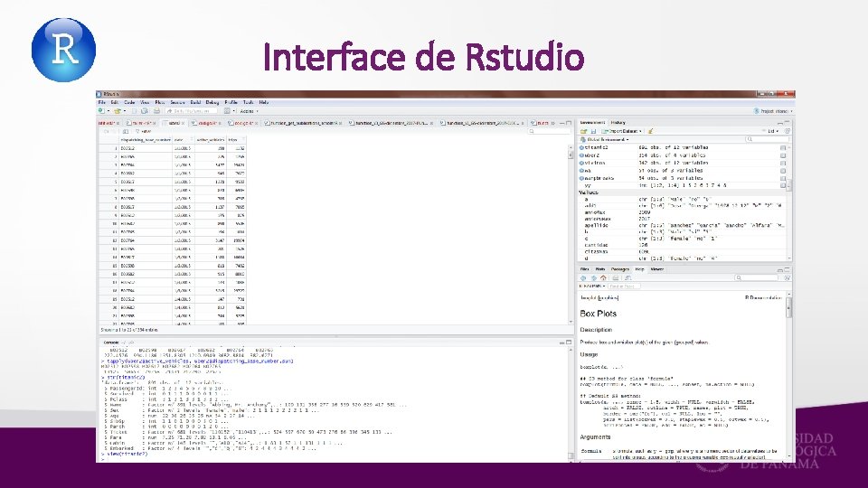The width and height of the screenshot is (868, 488).
Task: Click the Console tab
Action: [x=111, y=343]
